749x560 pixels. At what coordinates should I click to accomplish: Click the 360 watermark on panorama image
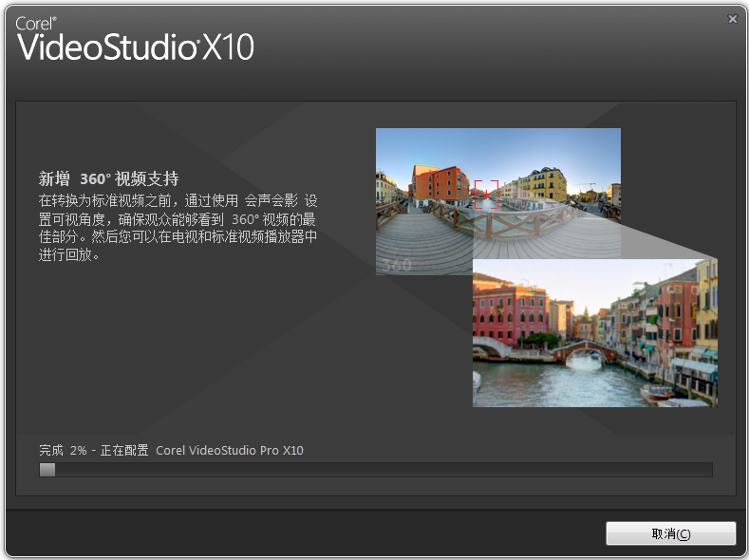[x=397, y=265]
